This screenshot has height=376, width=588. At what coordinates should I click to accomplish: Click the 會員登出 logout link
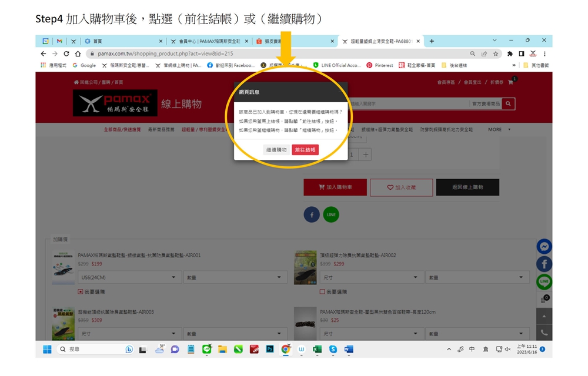pos(473,82)
